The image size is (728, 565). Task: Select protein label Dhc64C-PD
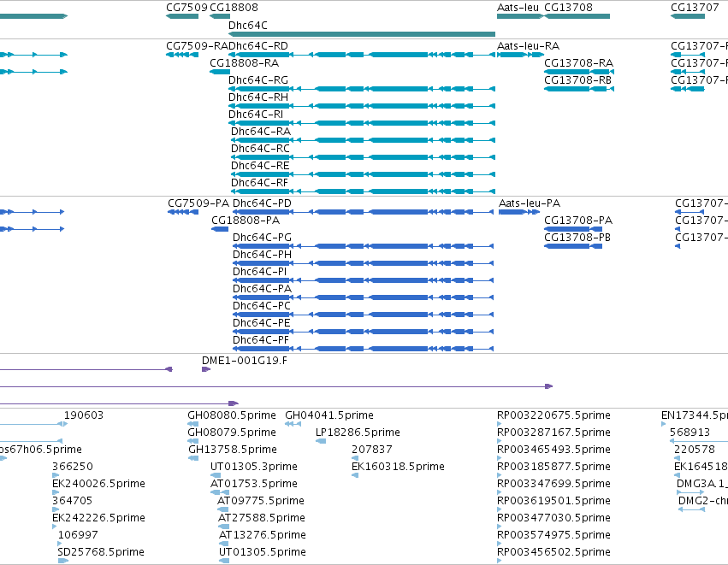point(262,203)
